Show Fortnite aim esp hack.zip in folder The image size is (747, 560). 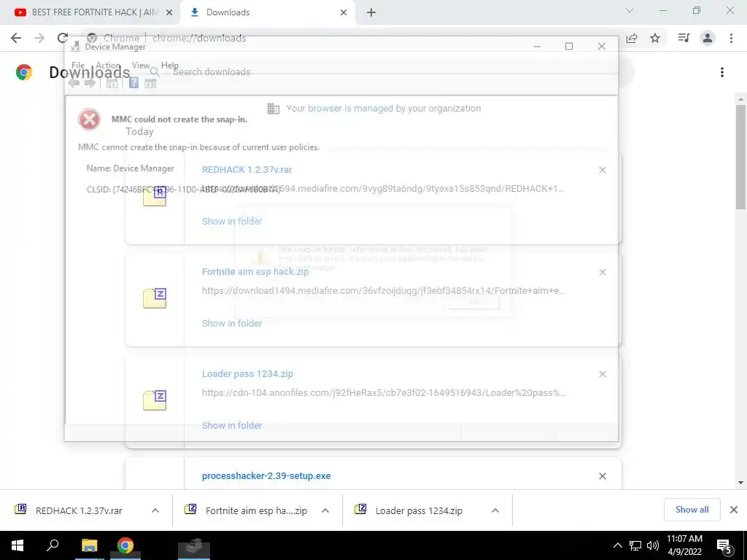click(232, 323)
